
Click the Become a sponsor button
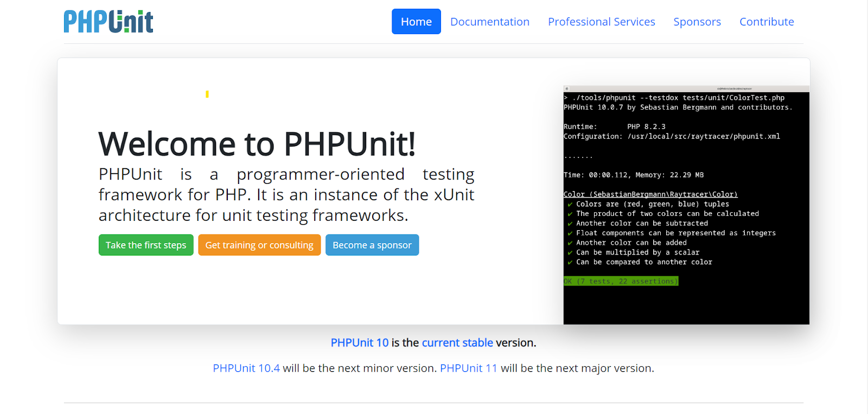tap(372, 245)
